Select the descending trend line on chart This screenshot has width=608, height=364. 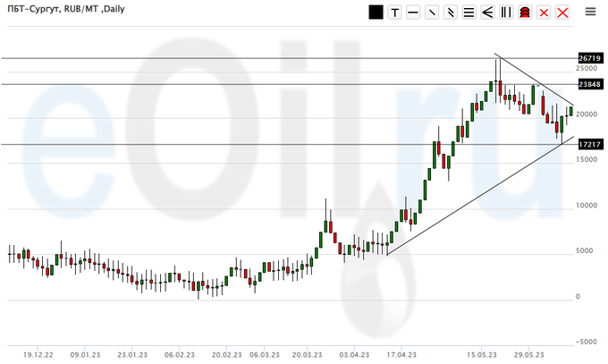point(535,80)
